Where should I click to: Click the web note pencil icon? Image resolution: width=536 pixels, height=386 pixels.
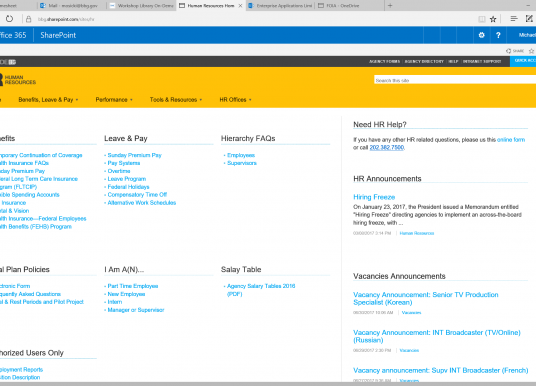point(529,19)
